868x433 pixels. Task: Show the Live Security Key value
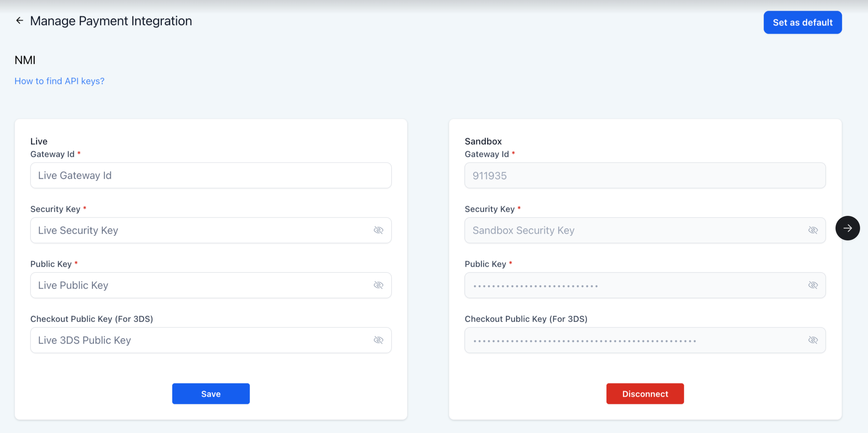[x=378, y=230]
